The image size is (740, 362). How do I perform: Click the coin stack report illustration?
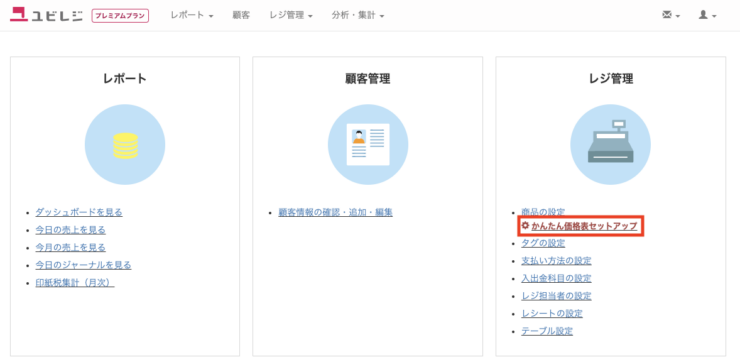point(125,144)
